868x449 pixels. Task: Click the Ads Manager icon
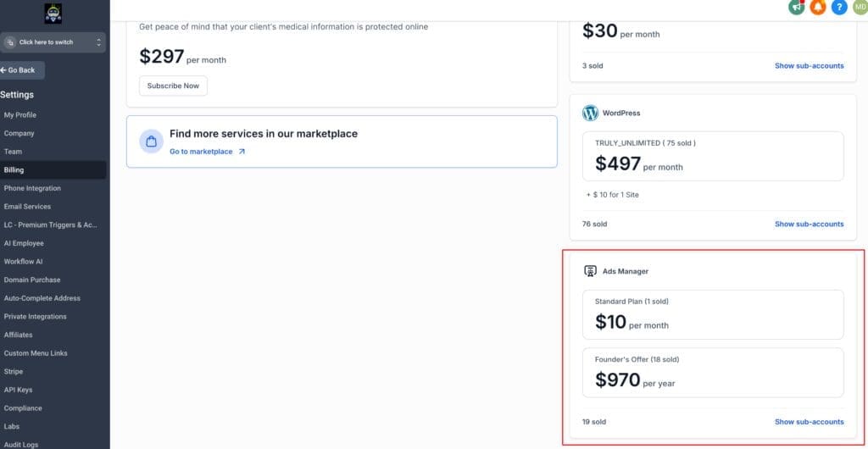point(590,271)
